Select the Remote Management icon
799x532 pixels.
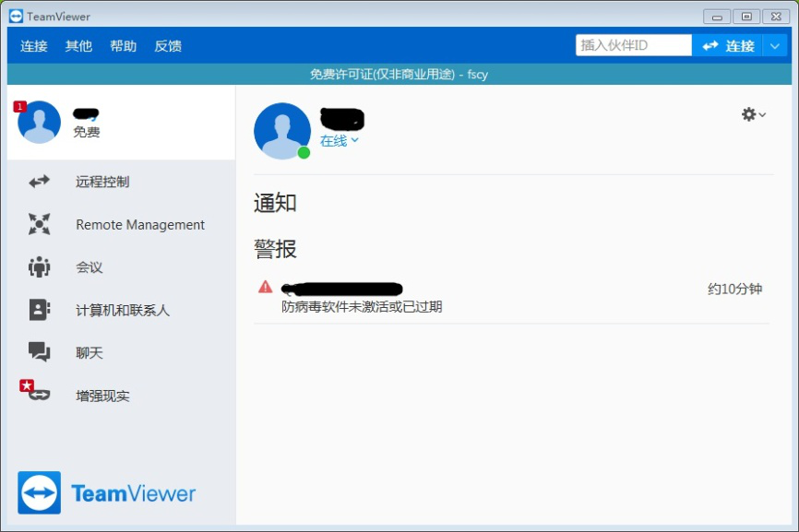click(40, 224)
